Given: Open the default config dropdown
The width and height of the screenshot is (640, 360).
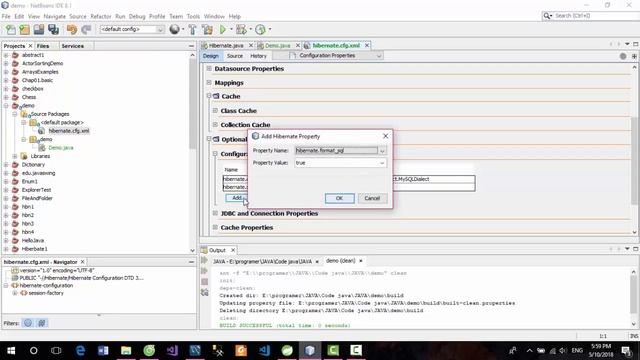Looking at the screenshot, I should (160, 29).
